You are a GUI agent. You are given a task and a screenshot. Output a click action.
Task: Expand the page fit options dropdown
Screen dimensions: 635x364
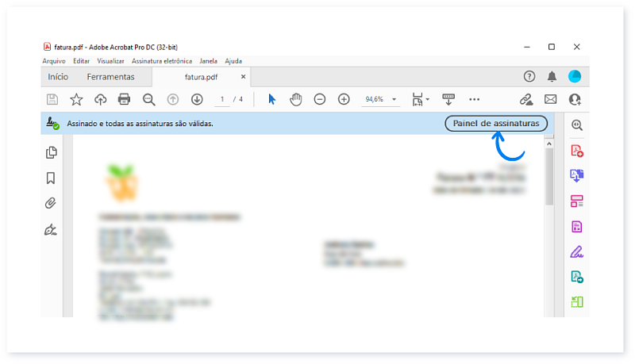click(x=421, y=99)
